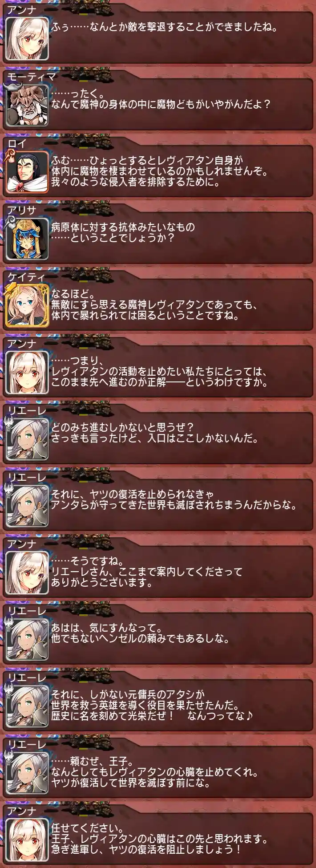Click Anna's portrait beside '任せてください' line
The width and height of the screenshot is (316, 868).
[27, 840]
